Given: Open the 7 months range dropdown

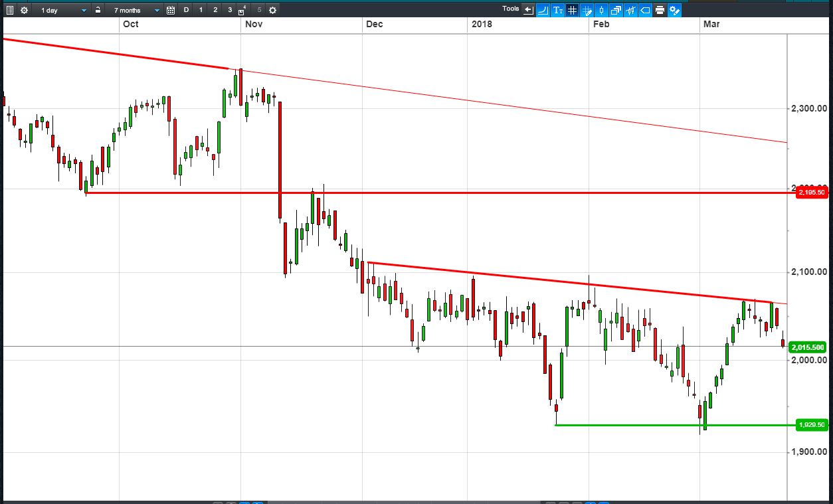Looking at the screenshot, I should (x=136, y=10).
